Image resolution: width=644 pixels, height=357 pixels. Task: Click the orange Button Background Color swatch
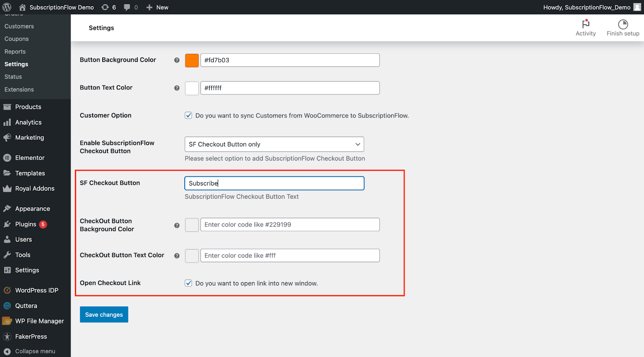click(192, 60)
